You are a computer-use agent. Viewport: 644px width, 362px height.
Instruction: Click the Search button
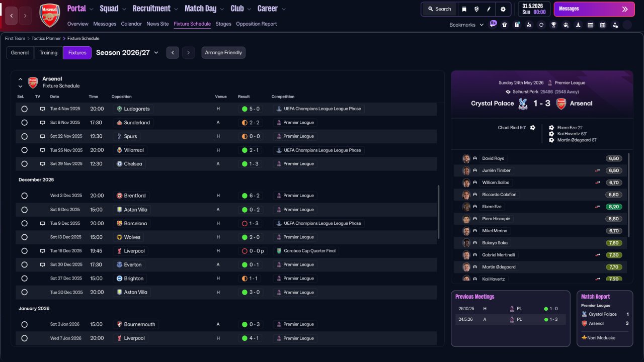[x=439, y=9]
